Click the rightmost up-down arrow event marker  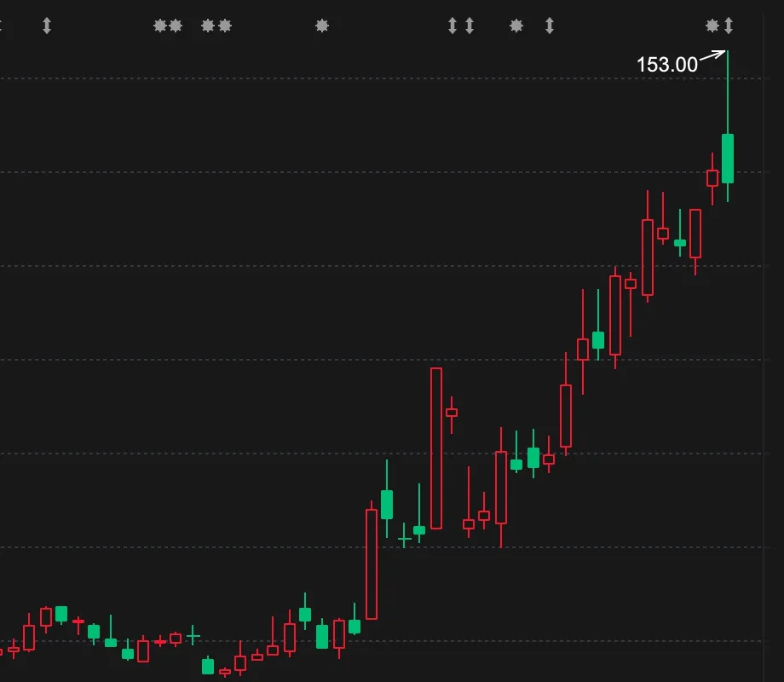click(x=729, y=26)
